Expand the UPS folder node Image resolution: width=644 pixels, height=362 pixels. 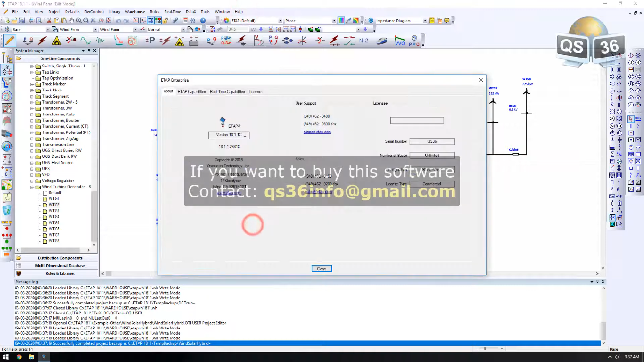(32, 169)
